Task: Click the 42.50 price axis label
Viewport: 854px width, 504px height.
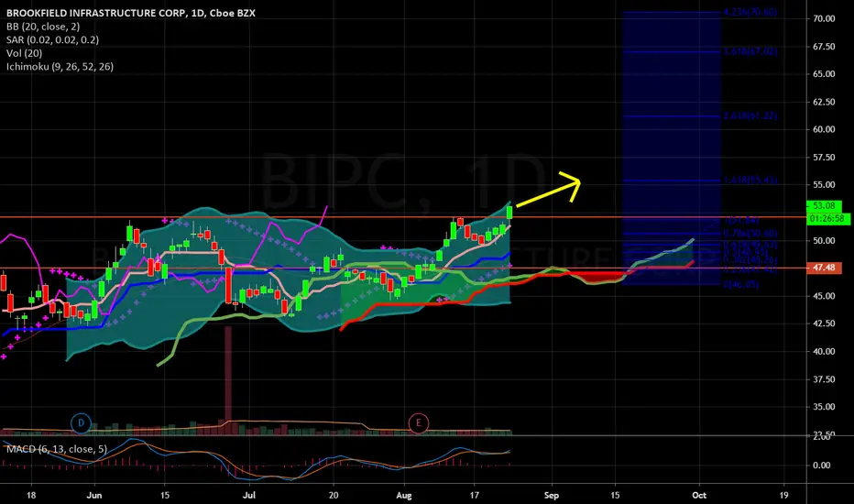Action: tap(824, 323)
